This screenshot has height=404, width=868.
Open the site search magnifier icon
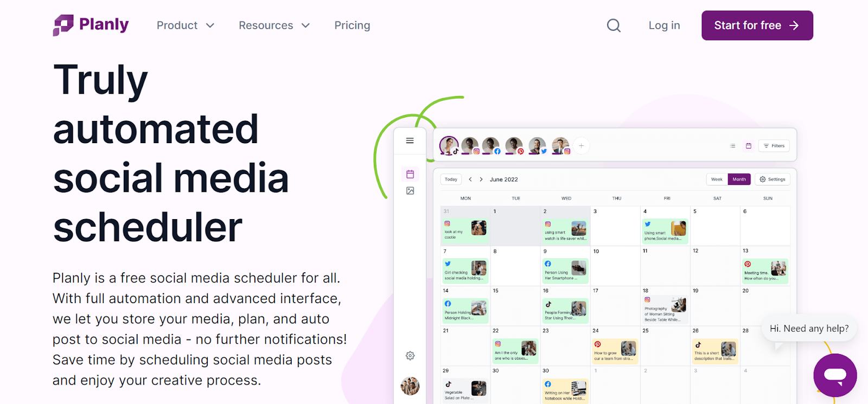(x=614, y=25)
